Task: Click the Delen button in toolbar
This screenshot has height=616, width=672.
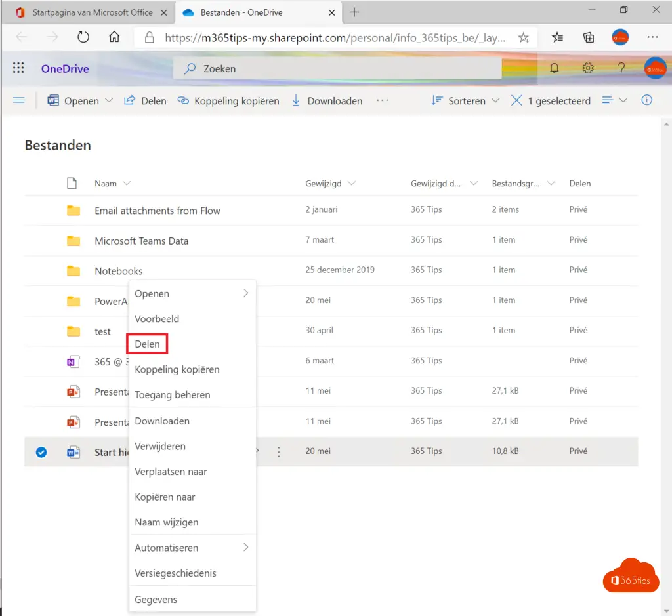Action: (x=145, y=100)
